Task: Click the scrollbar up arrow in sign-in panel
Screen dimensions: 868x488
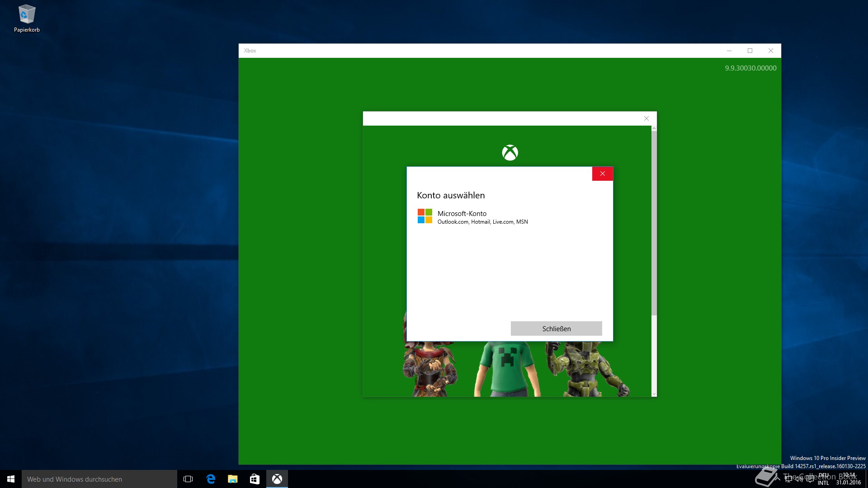Action: tap(654, 128)
